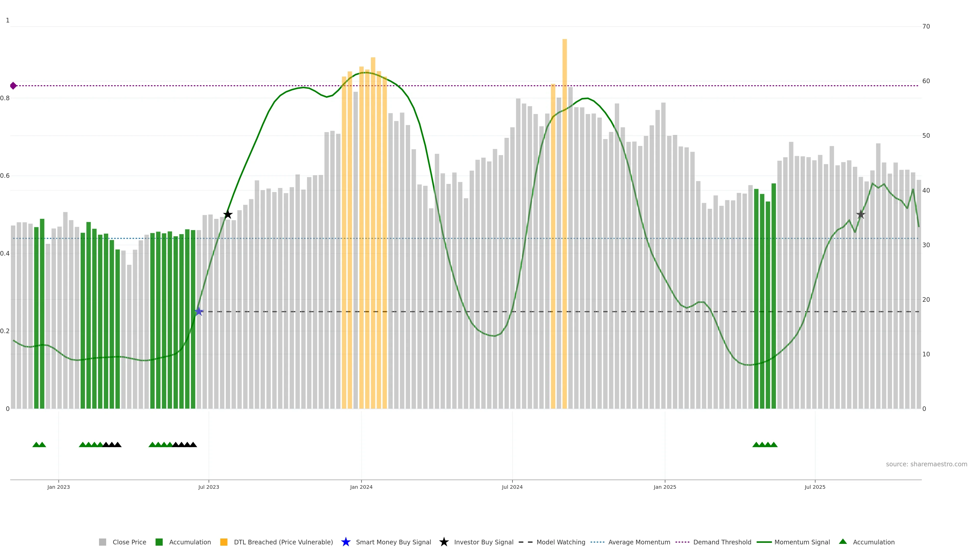Click the Jan 2024 axis label
This screenshot has height=551, width=980.
point(361,487)
